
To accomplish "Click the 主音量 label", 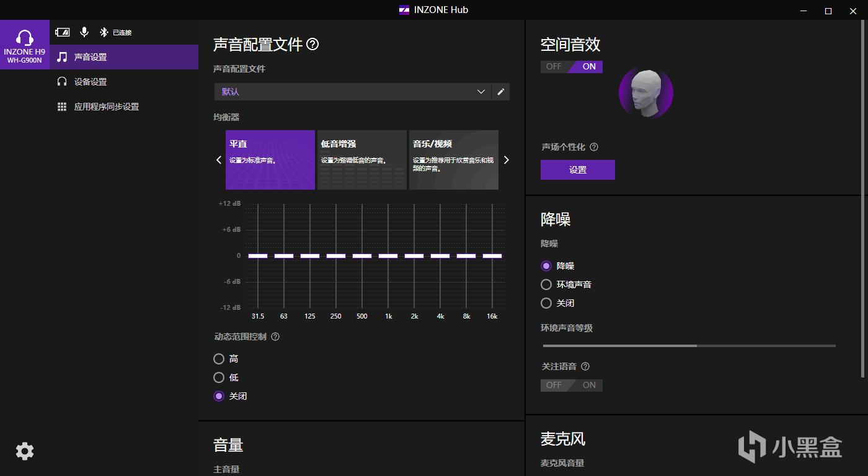I will click(226, 469).
